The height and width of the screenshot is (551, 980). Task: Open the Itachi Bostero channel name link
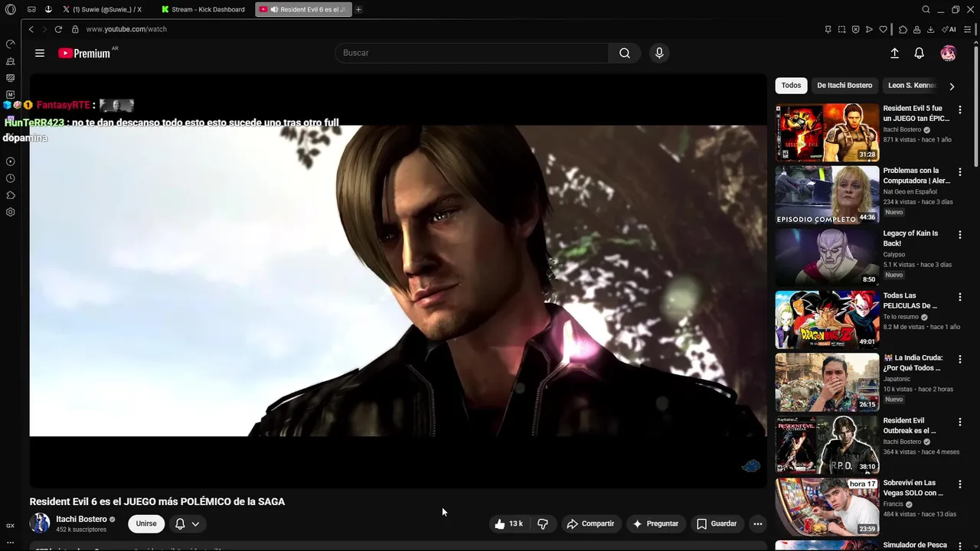coord(81,519)
